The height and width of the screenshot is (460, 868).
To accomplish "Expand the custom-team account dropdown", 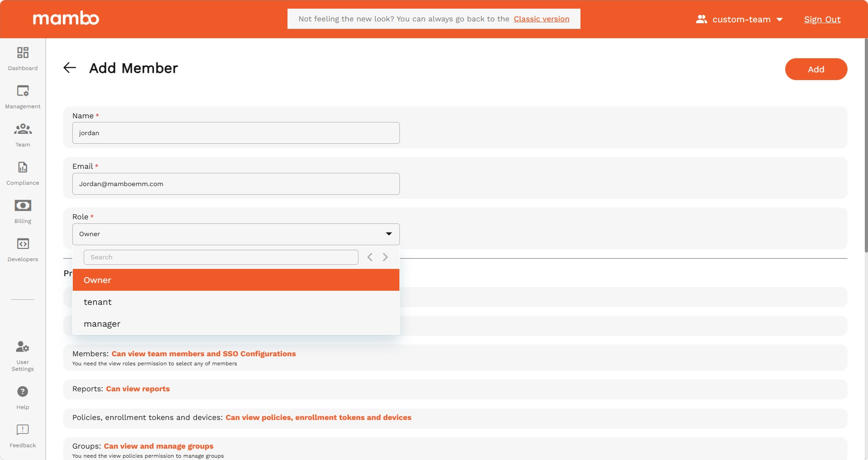I will coord(739,20).
